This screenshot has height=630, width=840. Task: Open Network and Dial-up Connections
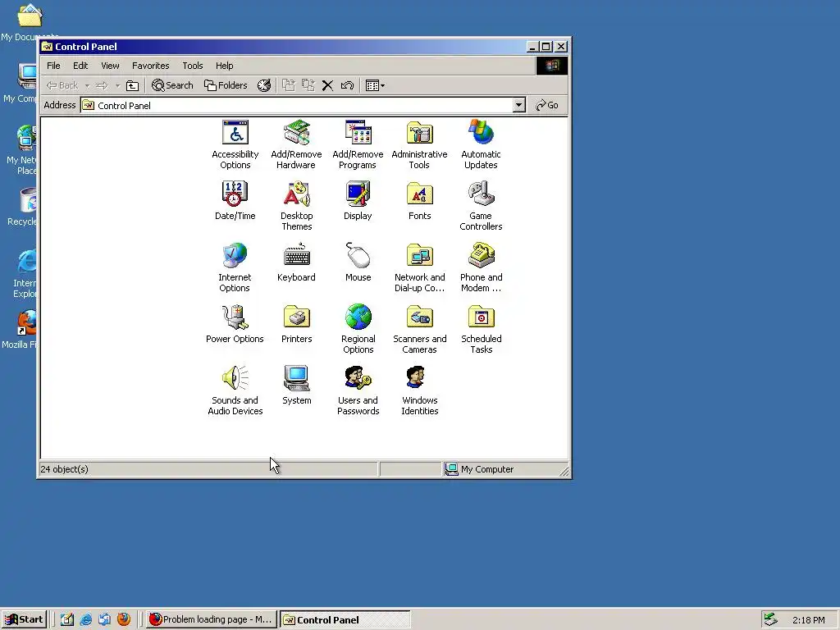click(x=419, y=268)
